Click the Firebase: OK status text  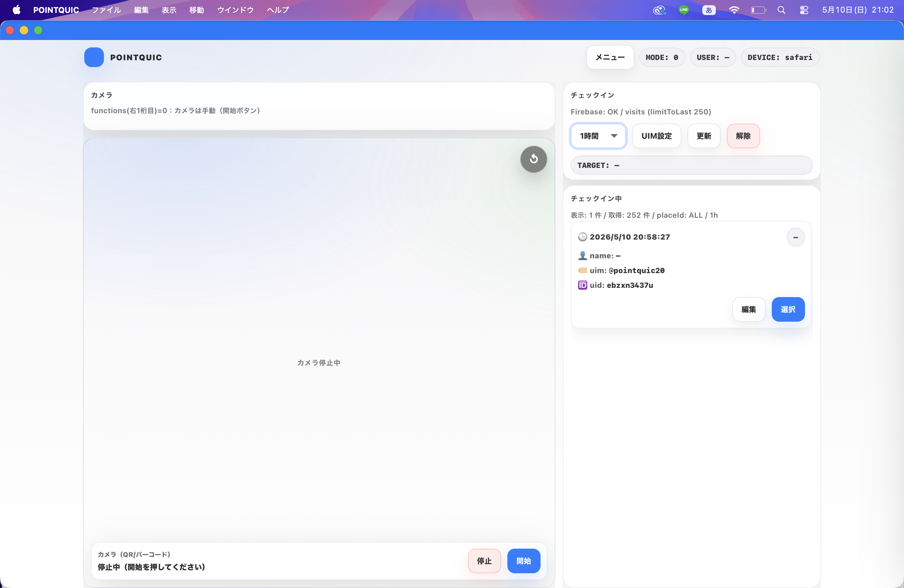tap(641, 112)
